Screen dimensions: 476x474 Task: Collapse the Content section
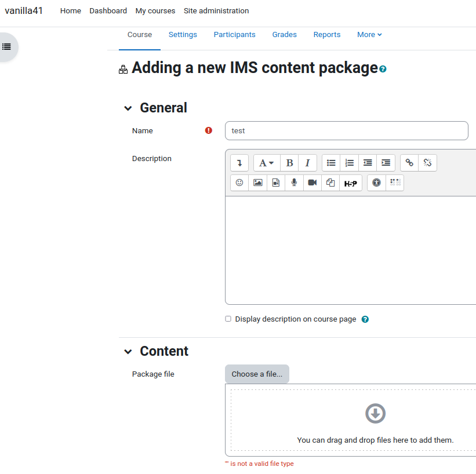[x=128, y=352]
